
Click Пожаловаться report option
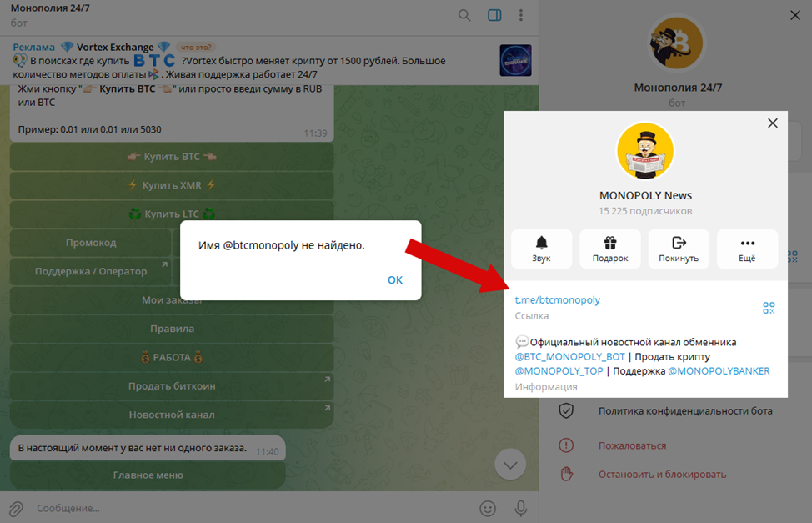[632, 445]
